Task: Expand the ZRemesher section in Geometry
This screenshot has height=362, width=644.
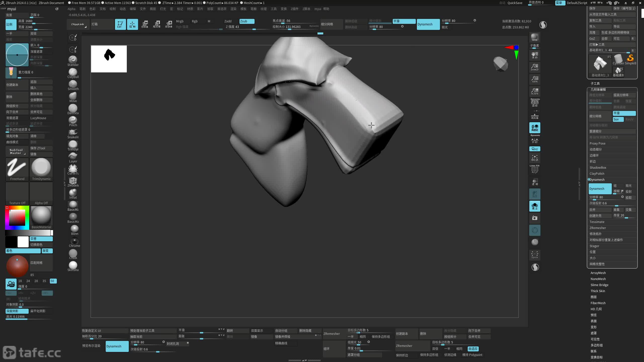Action: (x=598, y=228)
